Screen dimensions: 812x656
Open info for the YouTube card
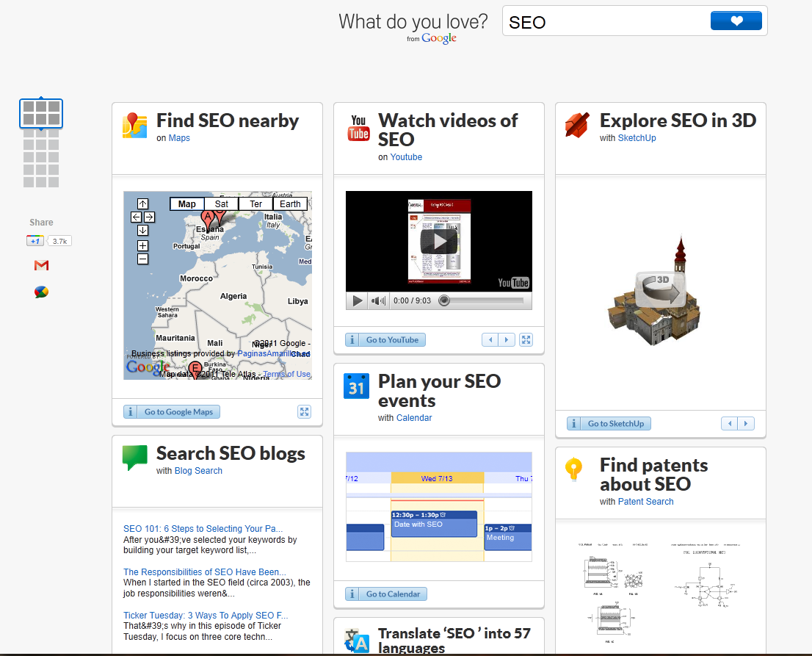coord(352,340)
